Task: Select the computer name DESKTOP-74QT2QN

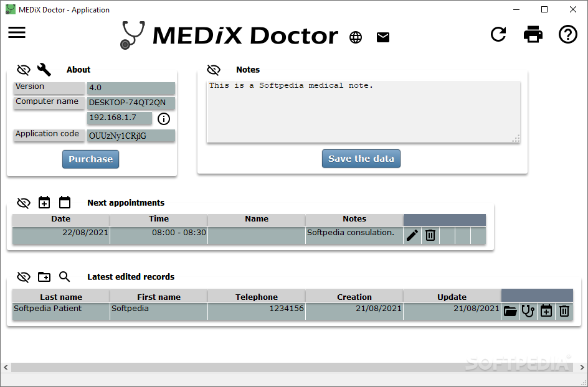Action: (131, 103)
